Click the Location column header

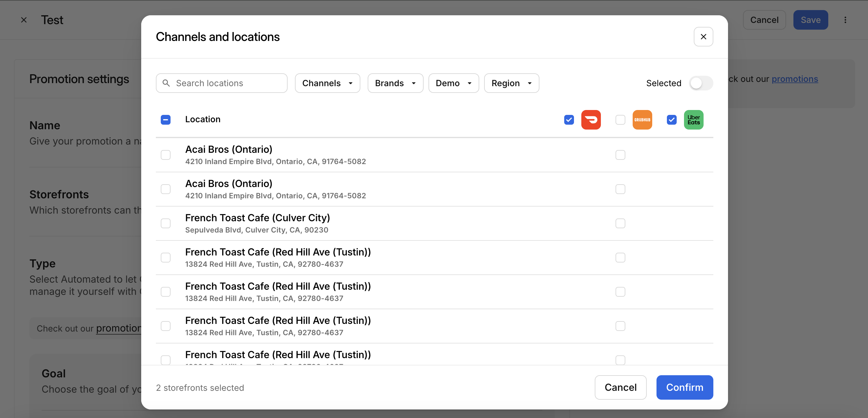[203, 119]
